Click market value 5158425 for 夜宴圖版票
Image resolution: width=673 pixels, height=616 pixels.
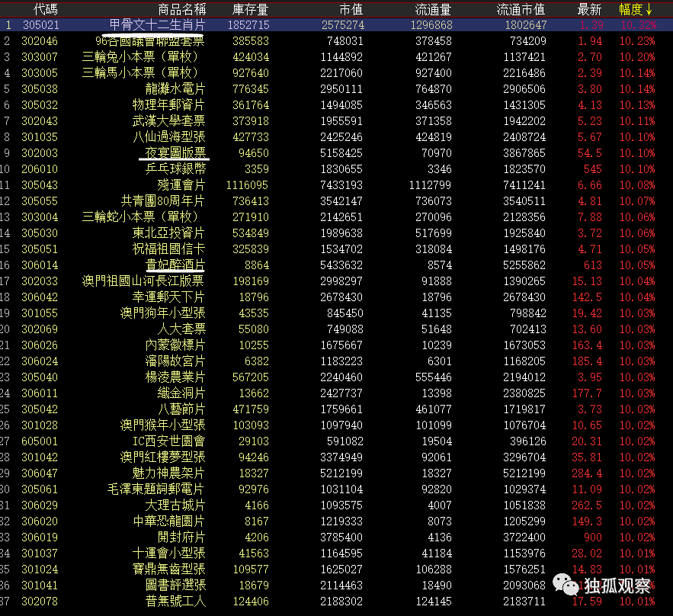(x=341, y=153)
